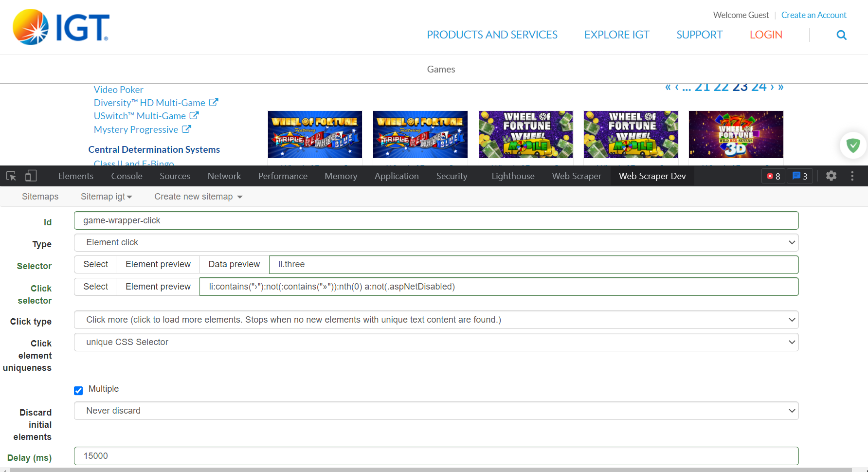Expand the Create new sitemap menu

tap(198, 197)
